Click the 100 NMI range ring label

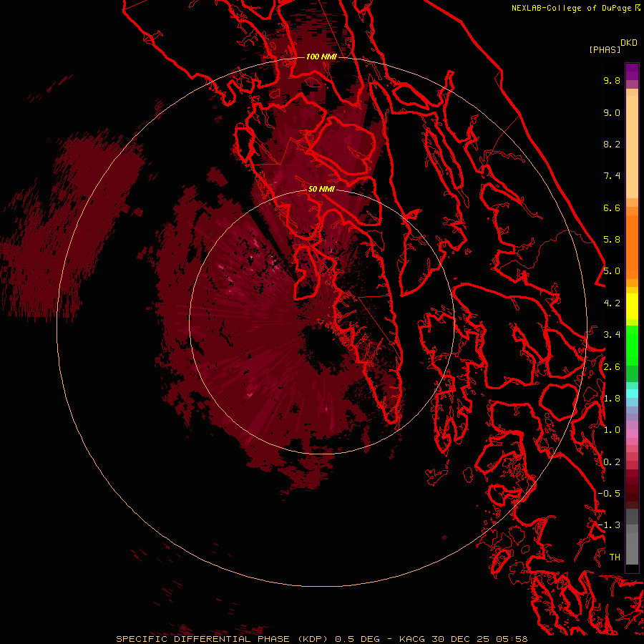[x=321, y=57]
